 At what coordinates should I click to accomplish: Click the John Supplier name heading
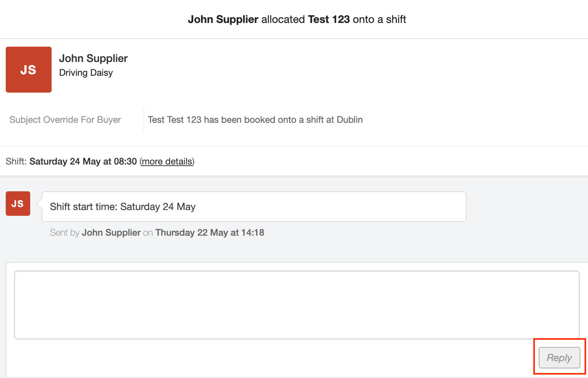pos(93,59)
